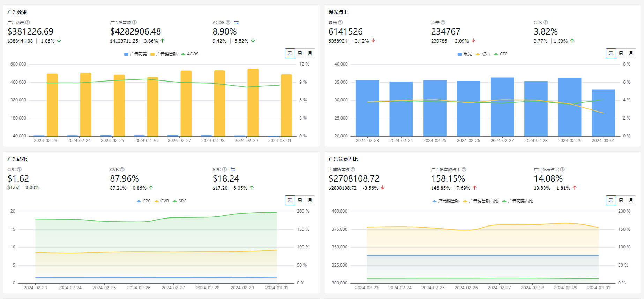Click the 7.69% sales ratio change
This screenshot has height=299, width=644.
pyautogui.click(x=463, y=188)
